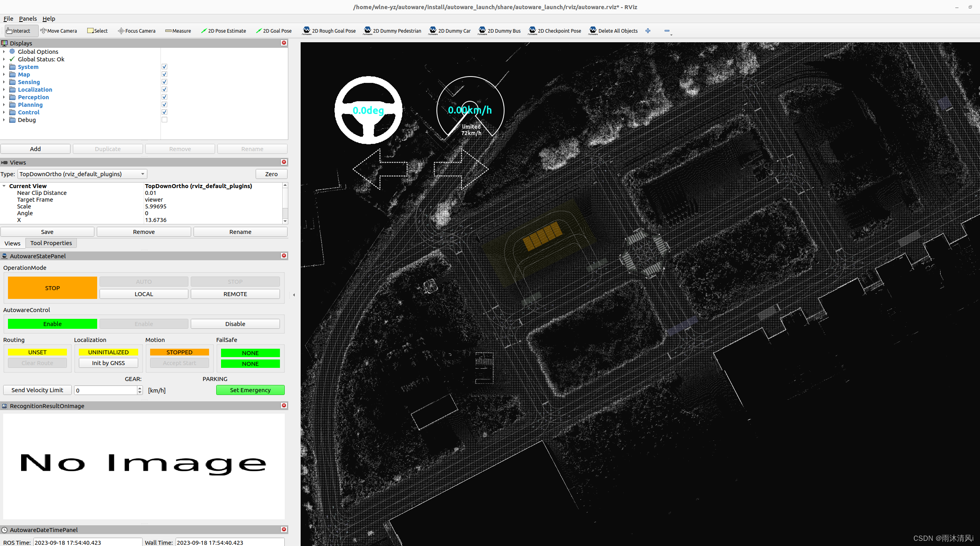980x546 pixels.
Task: Click the plus icon to add a tool
Action: pyautogui.click(x=648, y=31)
